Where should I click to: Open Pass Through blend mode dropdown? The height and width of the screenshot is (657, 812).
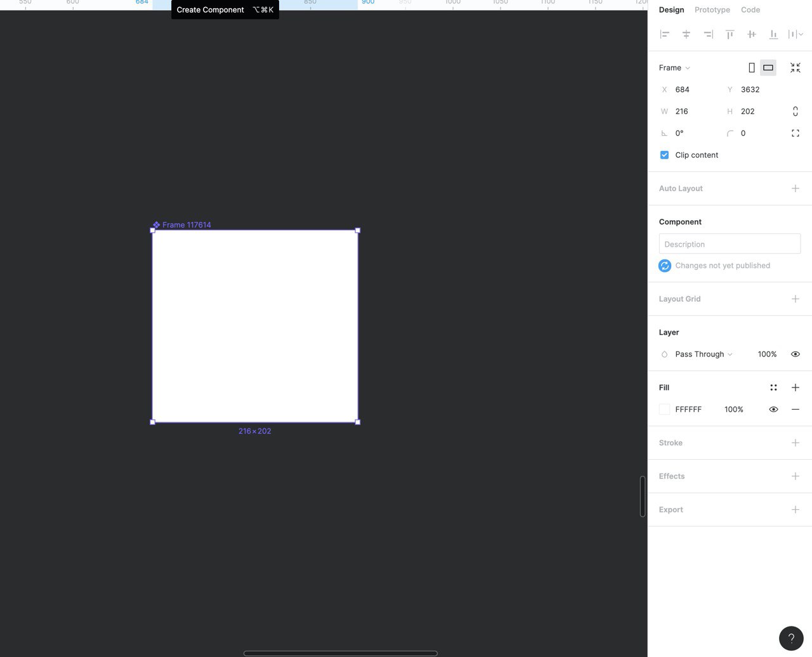point(704,355)
